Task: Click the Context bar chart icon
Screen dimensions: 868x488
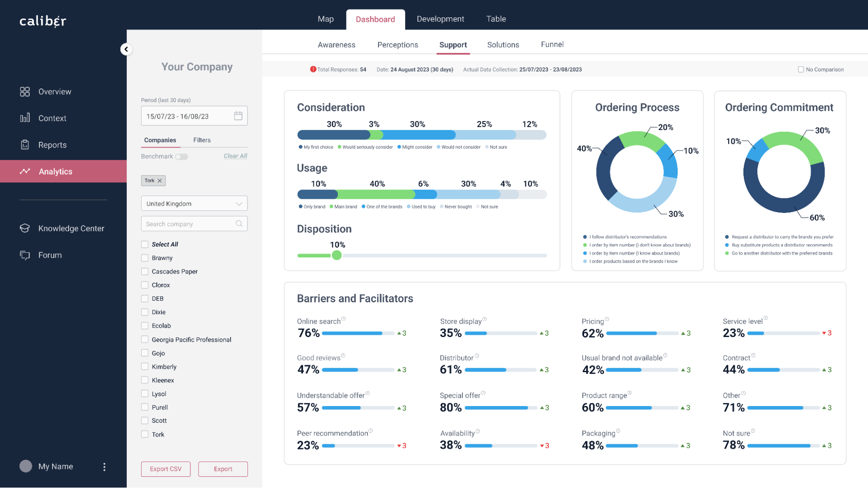Action: click(25, 118)
